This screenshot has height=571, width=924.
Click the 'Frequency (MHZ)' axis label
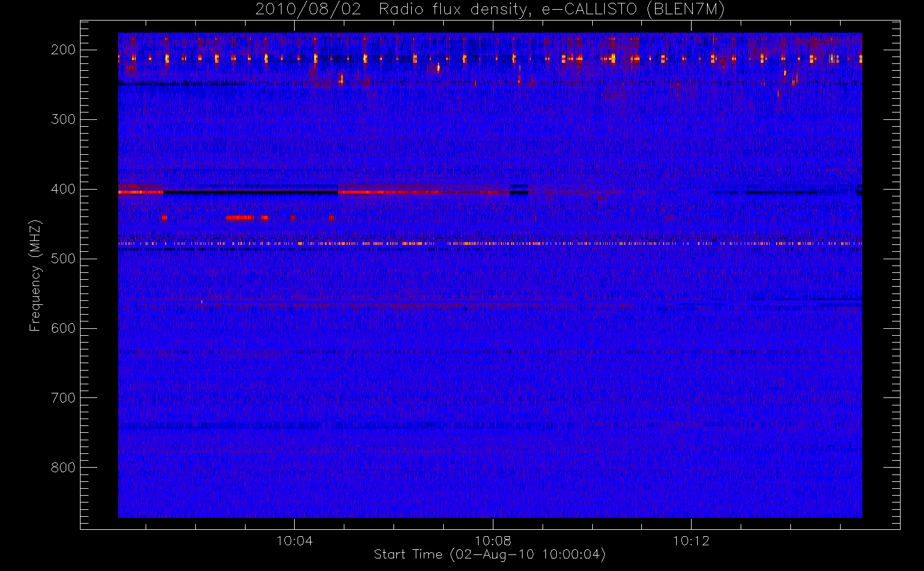pyautogui.click(x=35, y=275)
